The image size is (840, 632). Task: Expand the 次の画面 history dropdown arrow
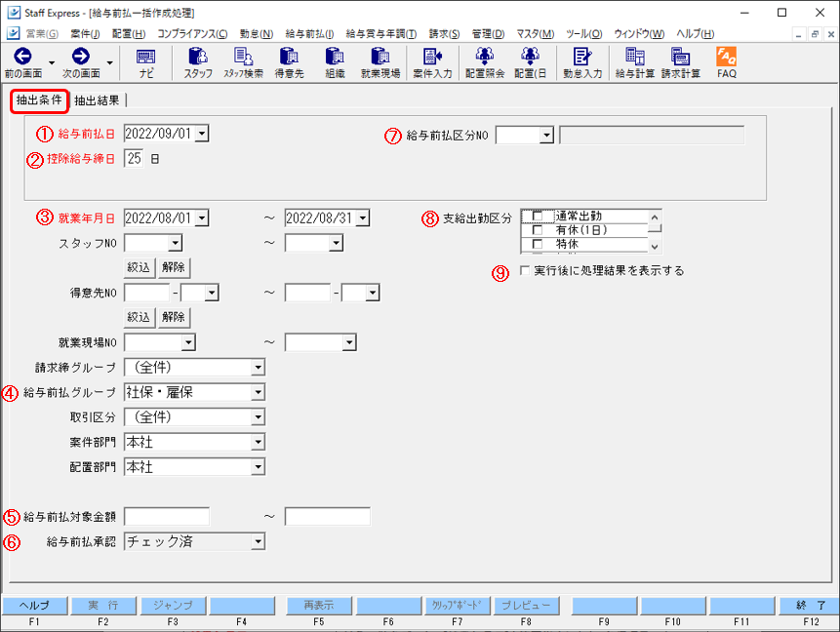(110, 62)
